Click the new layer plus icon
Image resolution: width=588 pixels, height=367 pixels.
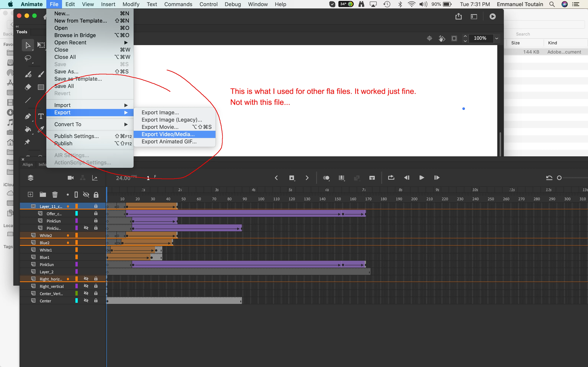coord(30,194)
